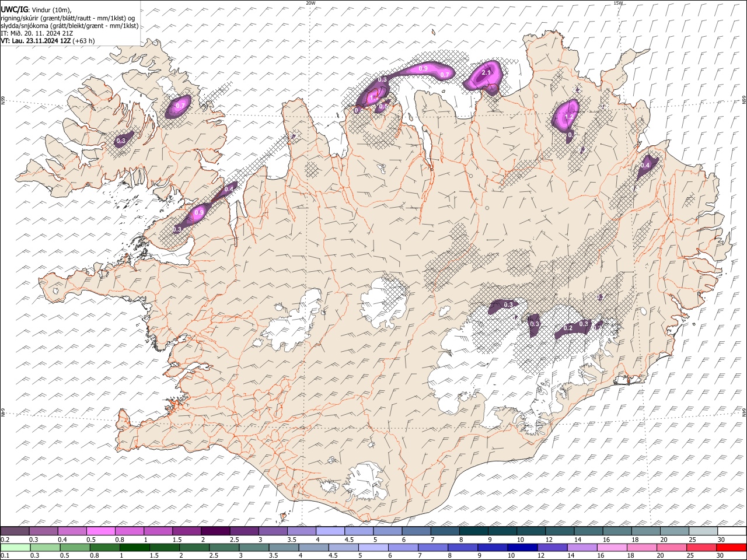747x560 pixels.
Task: Click the '0.2' value near the southeast glacier
Action: (568, 328)
